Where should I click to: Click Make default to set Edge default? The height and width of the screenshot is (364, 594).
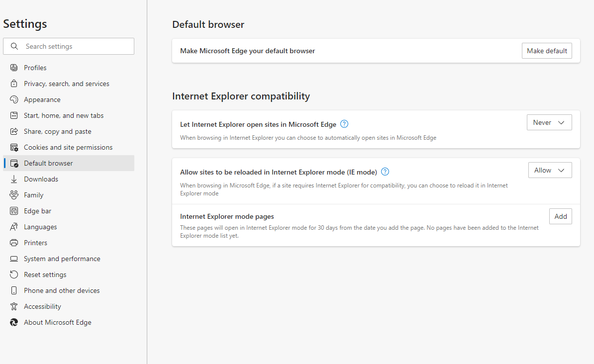tap(547, 50)
